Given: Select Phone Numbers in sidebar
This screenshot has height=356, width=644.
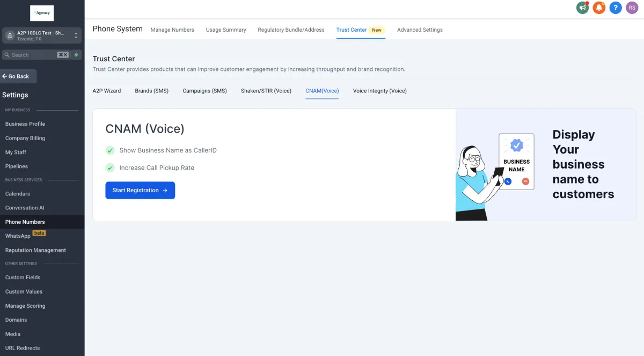Looking at the screenshot, I should pyautogui.click(x=42, y=222).
